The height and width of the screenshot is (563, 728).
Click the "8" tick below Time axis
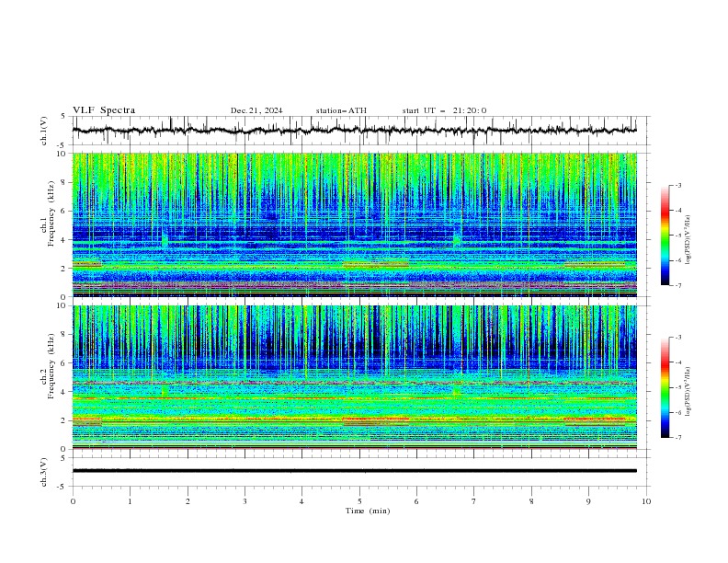531,501
